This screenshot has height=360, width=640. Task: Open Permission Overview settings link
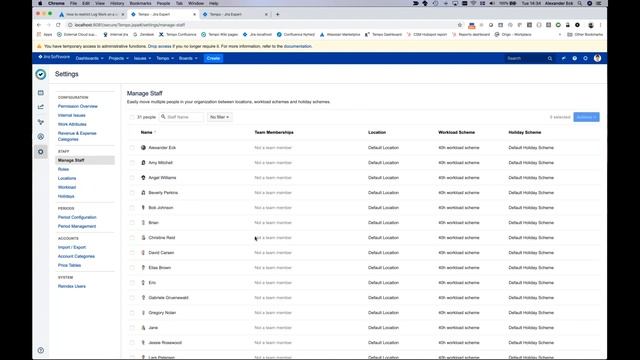[78, 106]
